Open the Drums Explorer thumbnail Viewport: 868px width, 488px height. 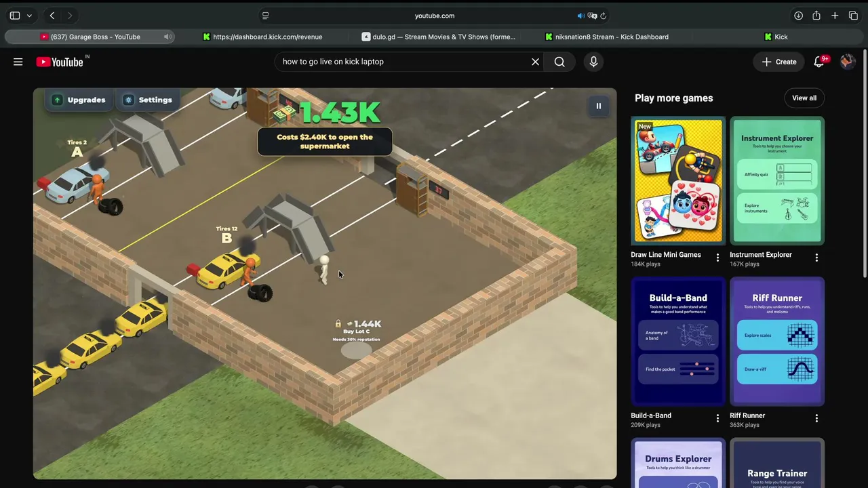(678, 463)
